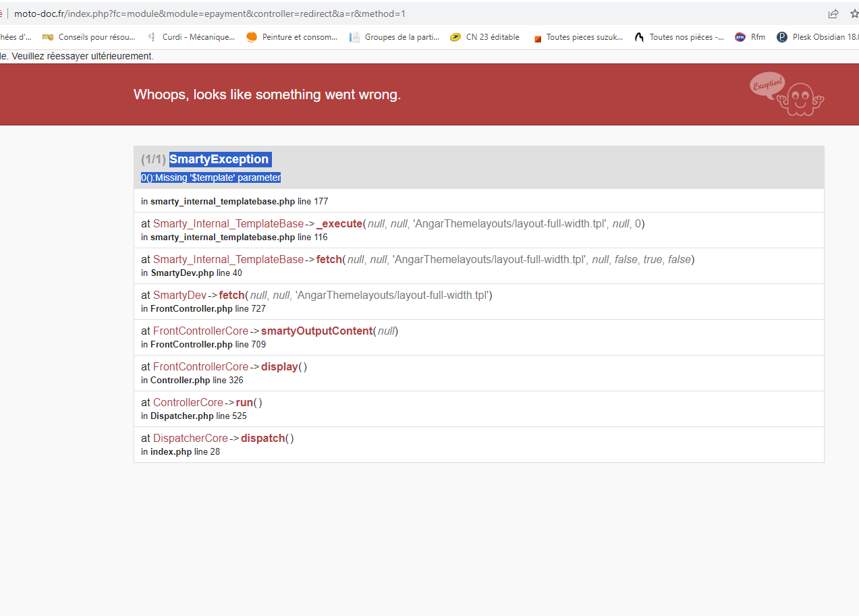This screenshot has width=859, height=616.
Task: Click the _execute method name
Action: pyautogui.click(x=339, y=223)
